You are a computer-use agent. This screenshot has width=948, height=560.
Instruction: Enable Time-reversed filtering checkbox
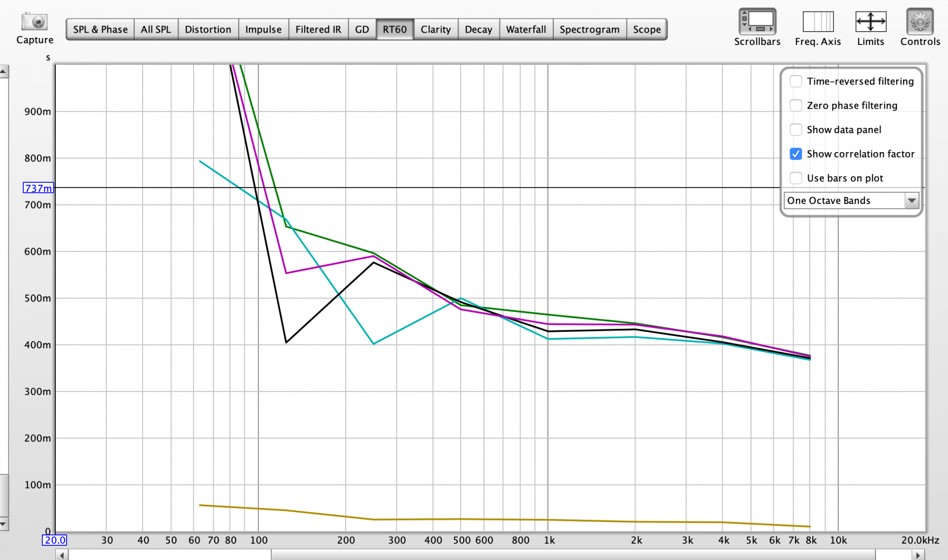[795, 81]
